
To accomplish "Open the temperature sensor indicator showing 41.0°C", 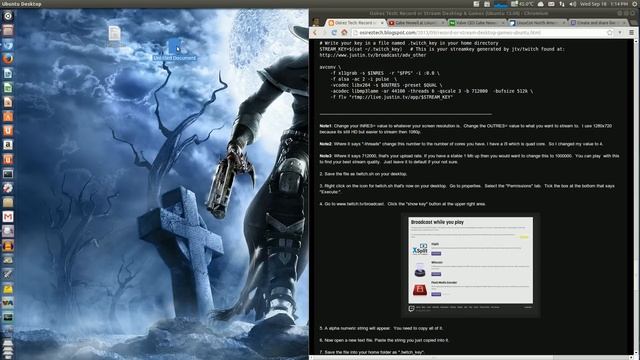I will (522, 4).
